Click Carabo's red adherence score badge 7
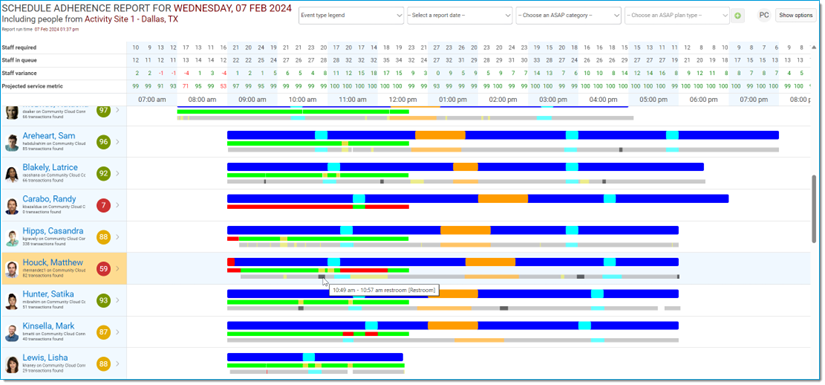 pyautogui.click(x=104, y=205)
